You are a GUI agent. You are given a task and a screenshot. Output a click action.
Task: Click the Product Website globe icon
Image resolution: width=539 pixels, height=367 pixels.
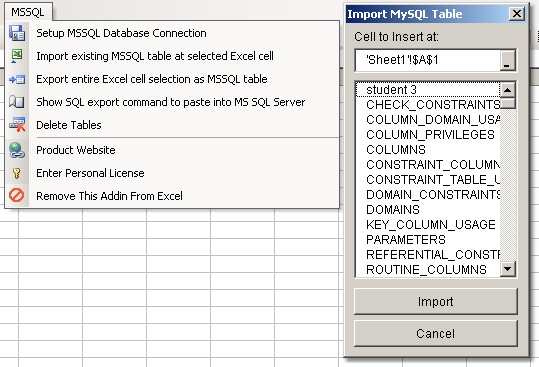(17, 150)
